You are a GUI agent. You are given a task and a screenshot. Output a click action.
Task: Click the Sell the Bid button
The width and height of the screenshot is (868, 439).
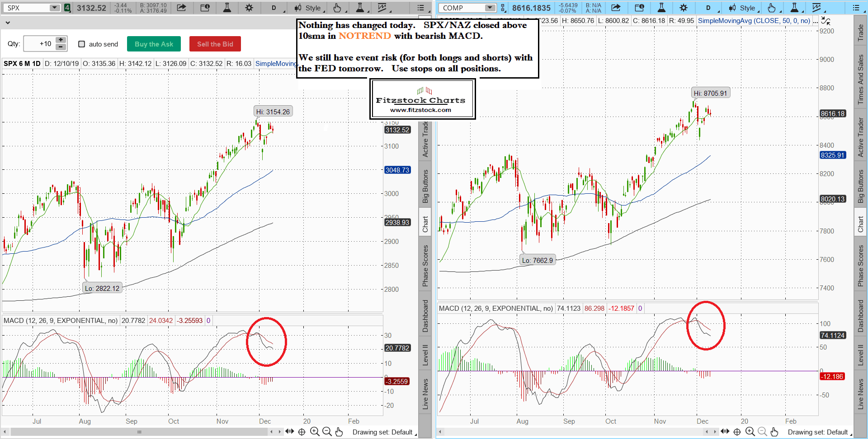click(x=215, y=44)
